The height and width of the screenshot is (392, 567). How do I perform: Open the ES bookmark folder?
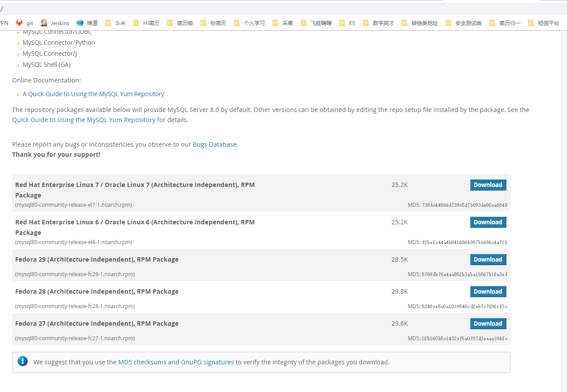point(347,23)
